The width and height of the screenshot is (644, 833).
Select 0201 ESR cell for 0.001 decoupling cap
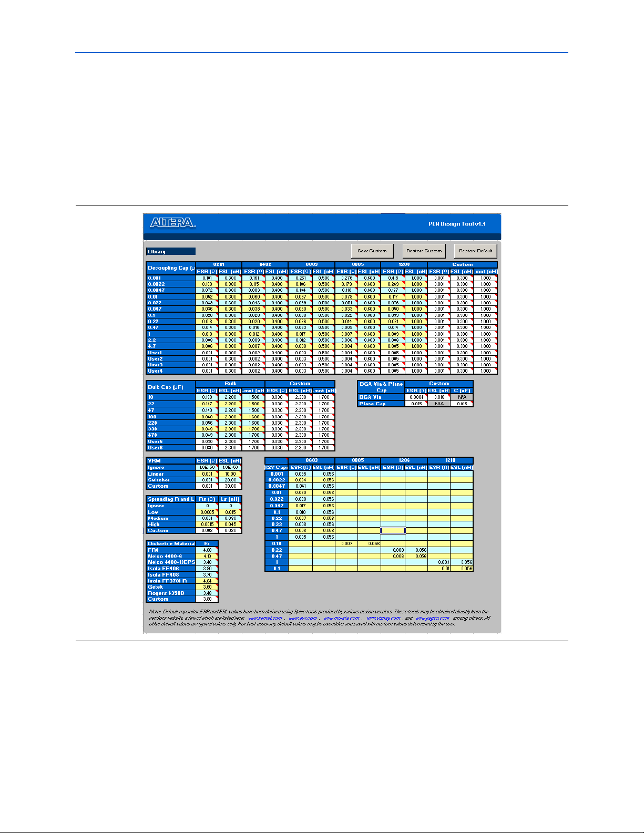207,278
